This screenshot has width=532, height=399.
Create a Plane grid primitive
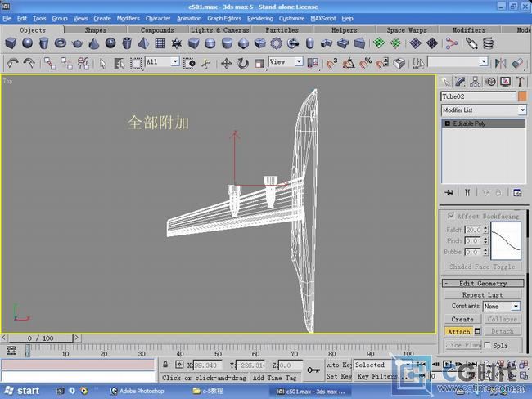click(160, 43)
